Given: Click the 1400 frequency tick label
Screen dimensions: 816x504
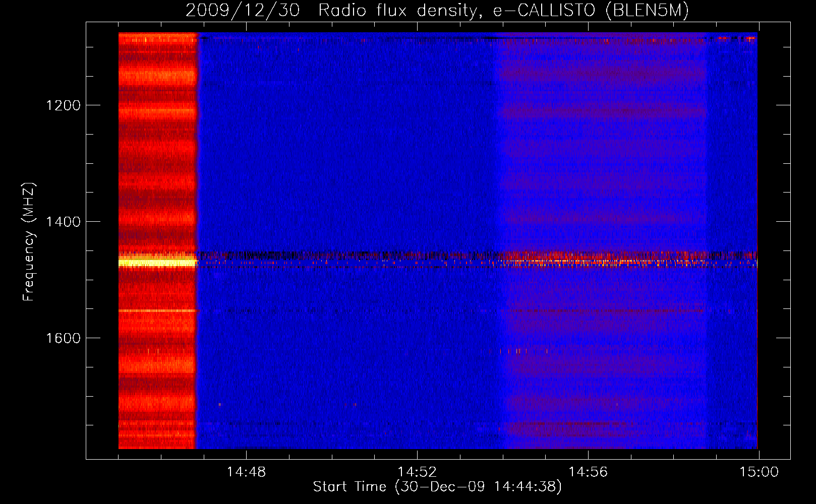Looking at the screenshot, I should pos(63,222).
